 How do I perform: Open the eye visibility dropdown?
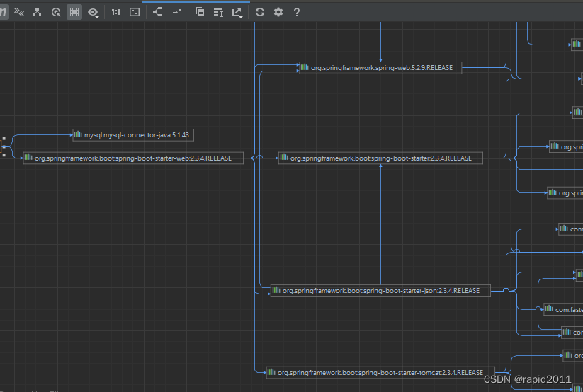pos(93,13)
